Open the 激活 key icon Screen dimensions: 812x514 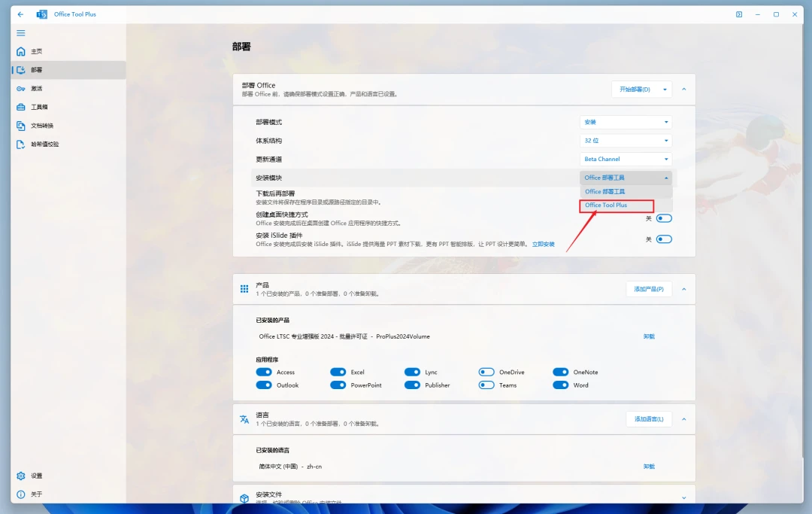(x=21, y=89)
